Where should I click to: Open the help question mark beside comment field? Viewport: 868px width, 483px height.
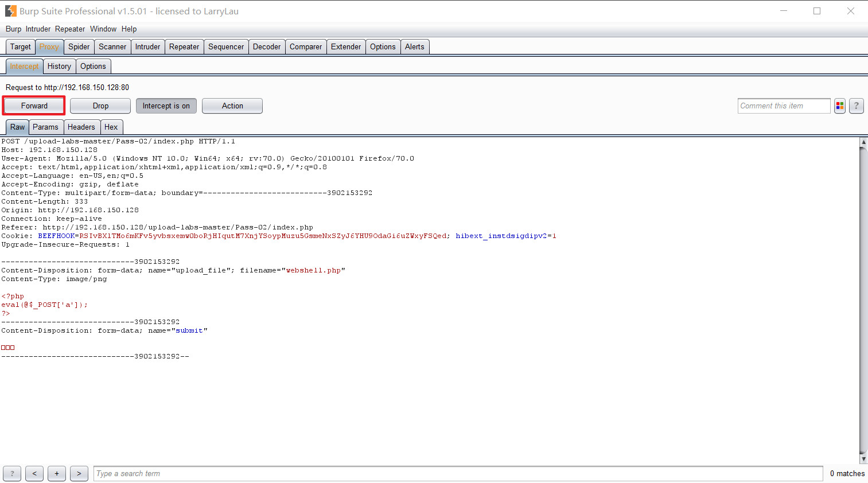tap(857, 106)
